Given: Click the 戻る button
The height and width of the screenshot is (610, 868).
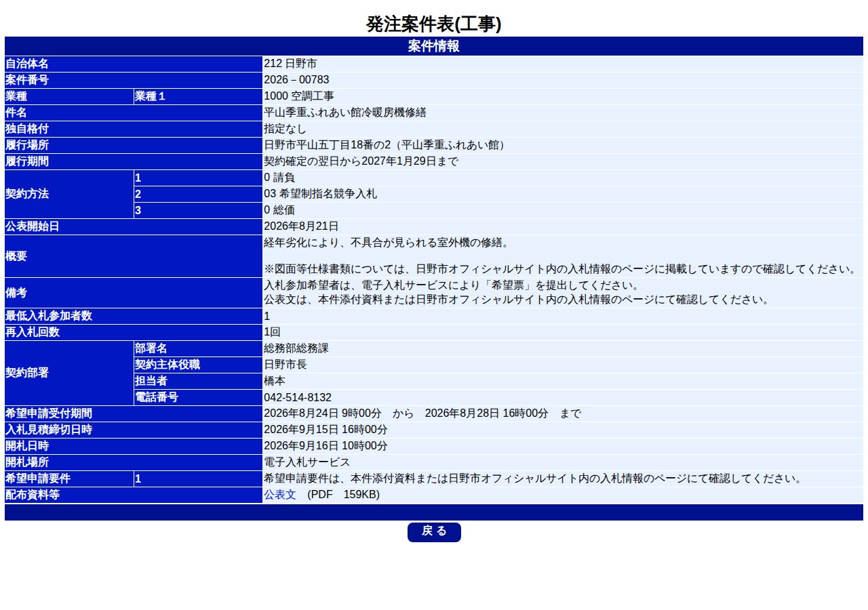Looking at the screenshot, I should 434,532.
